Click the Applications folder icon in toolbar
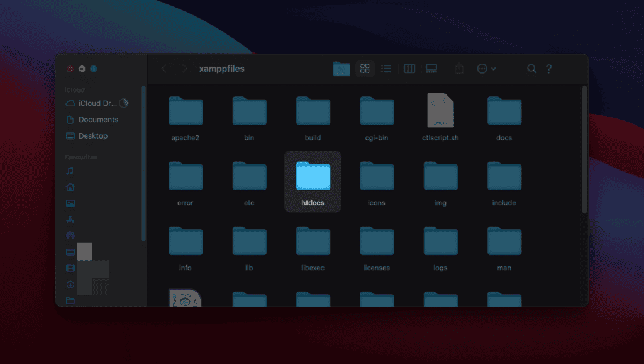This screenshot has height=364, width=644. click(341, 69)
